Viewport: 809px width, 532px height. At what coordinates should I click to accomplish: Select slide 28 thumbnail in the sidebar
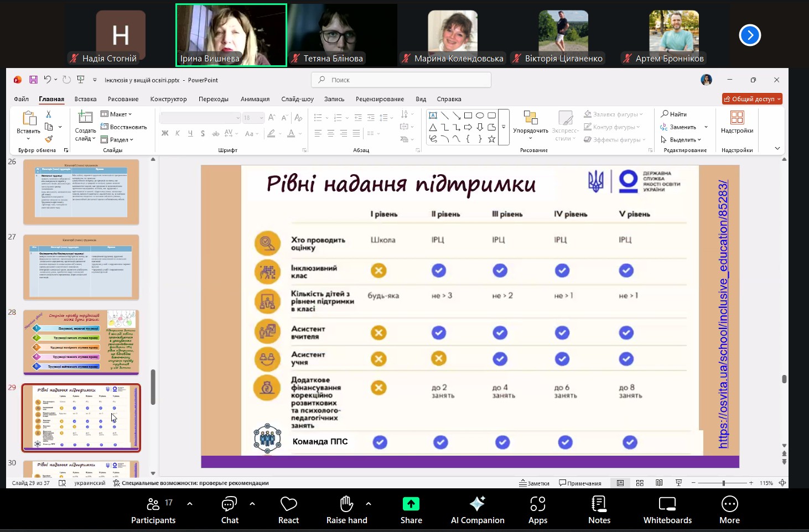pos(81,342)
